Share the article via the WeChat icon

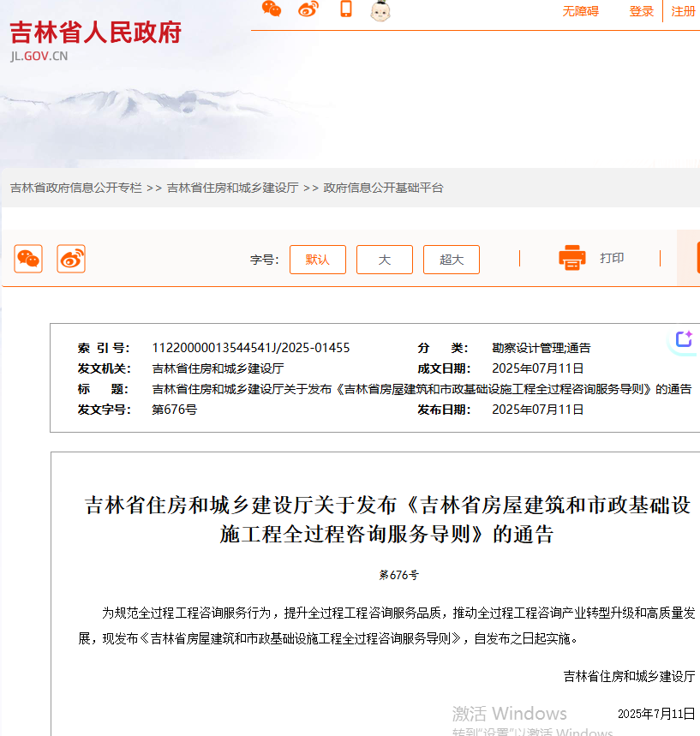(x=28, y=259)
